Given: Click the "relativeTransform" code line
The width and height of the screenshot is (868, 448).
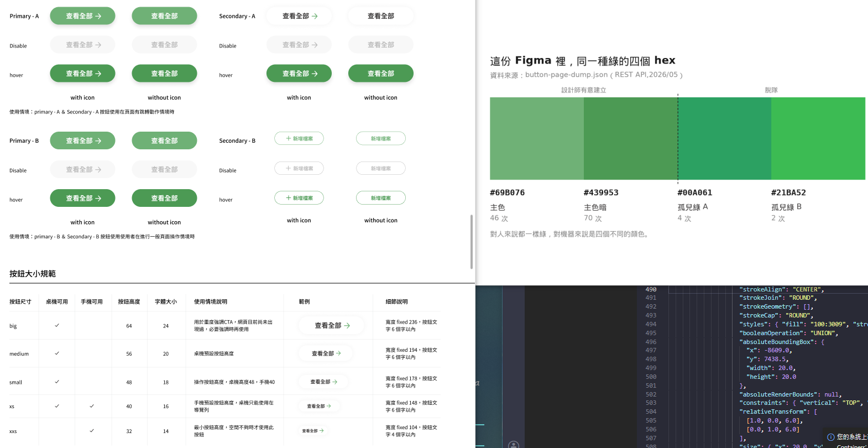Looking at the screenshot, I should coord(778,411).
